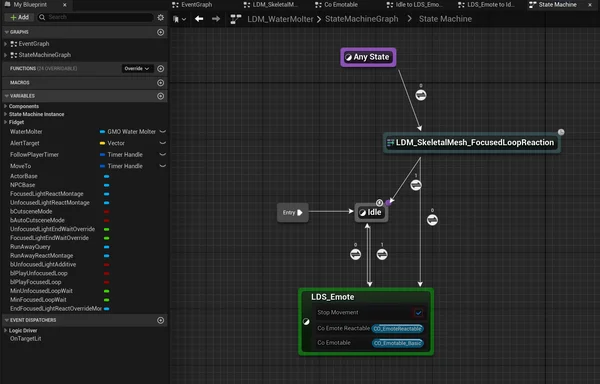Screen dimensions: 600x384
Task: Open the LDS_Emote to Id... tab
Action: pyautogui.click(x=486, y=5)
